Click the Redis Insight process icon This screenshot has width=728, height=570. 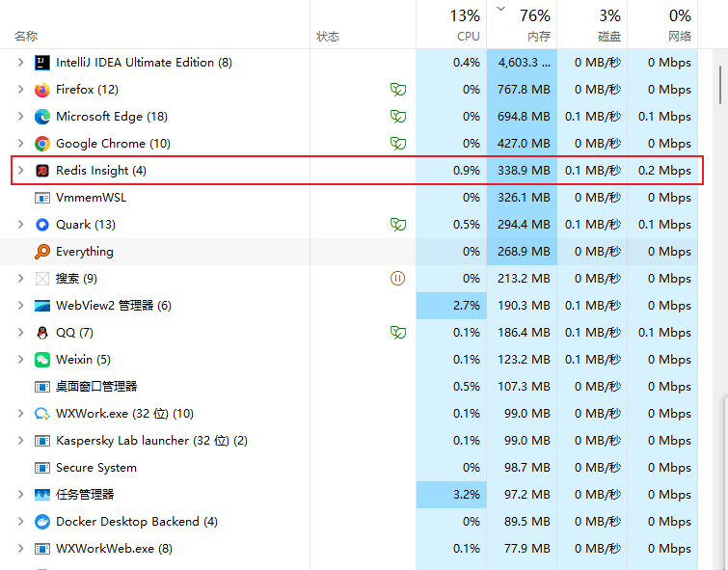pyautogui.click(x=42, y=171)
